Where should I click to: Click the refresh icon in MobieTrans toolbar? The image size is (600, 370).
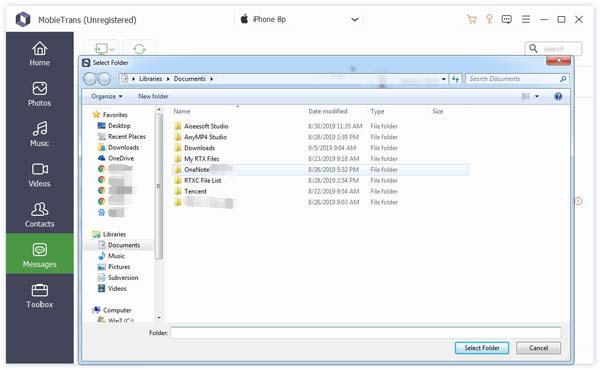click(139, 49)
